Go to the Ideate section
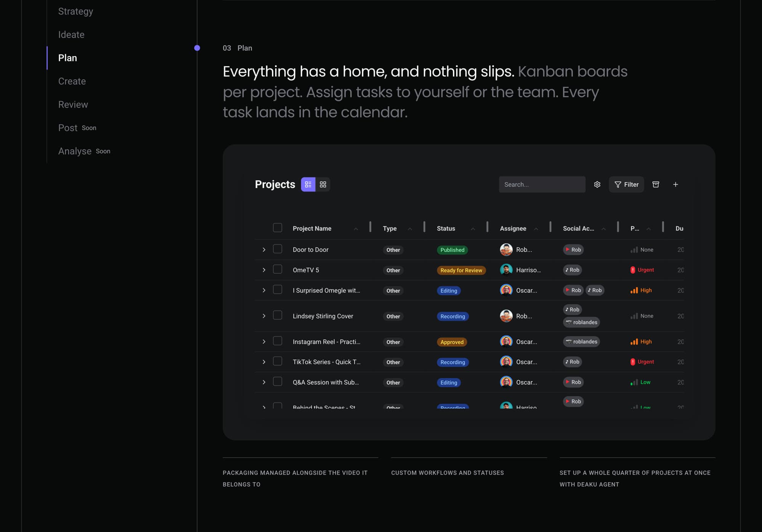Viewport: 762px width, 532px height. 71,35
